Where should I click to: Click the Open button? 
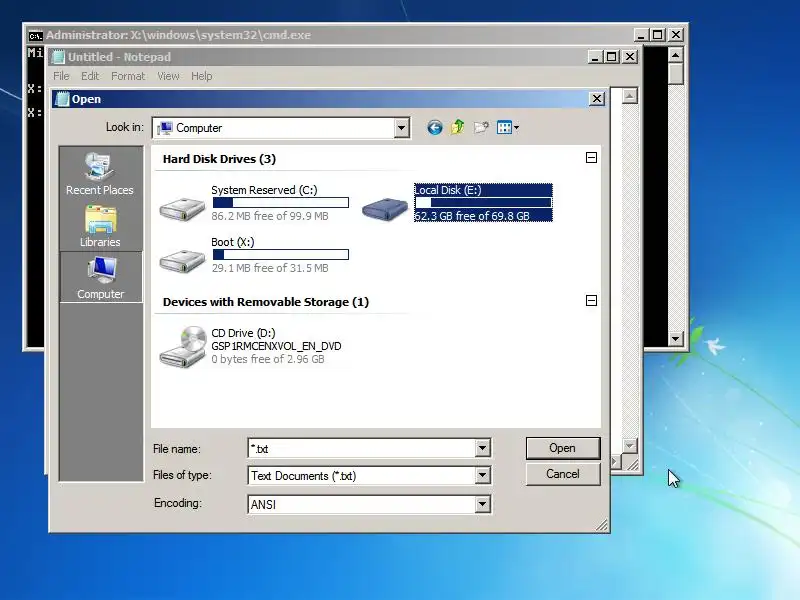(x=563, y=448)
